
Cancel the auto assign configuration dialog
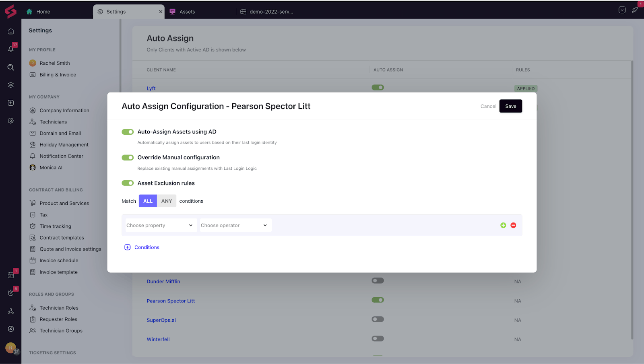click(488, 106)
